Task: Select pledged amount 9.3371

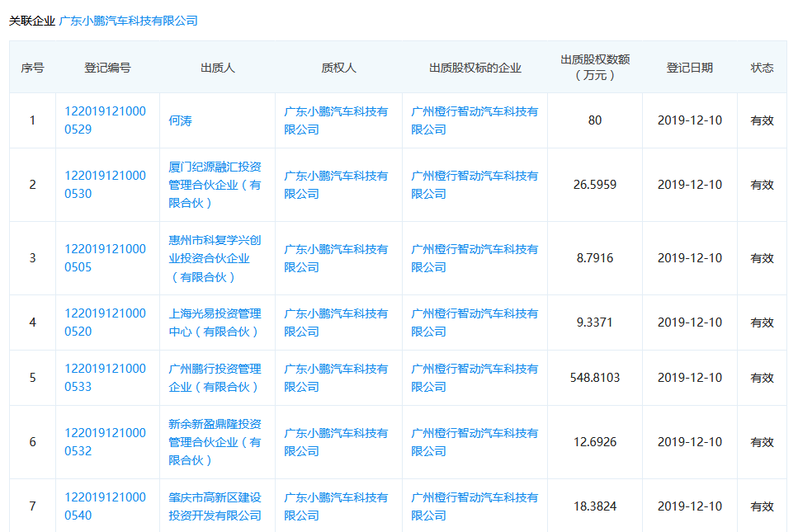Action: coord(595,322)
